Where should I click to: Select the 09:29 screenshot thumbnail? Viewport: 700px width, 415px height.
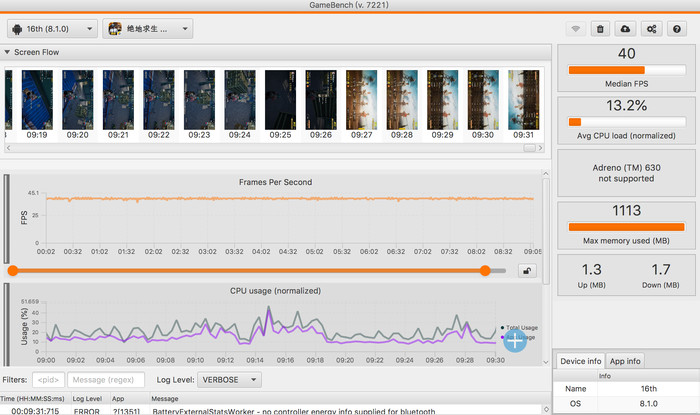click(442, 100)
